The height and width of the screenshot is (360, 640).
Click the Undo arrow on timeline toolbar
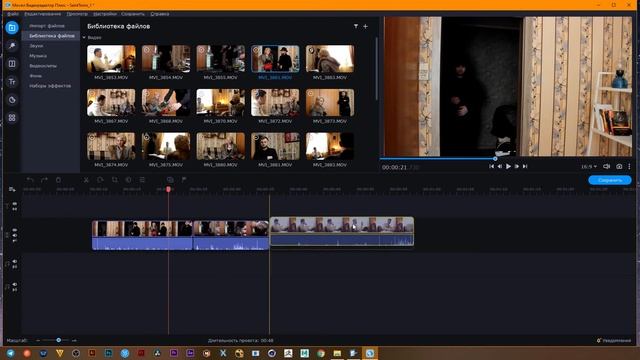point(30,180)
